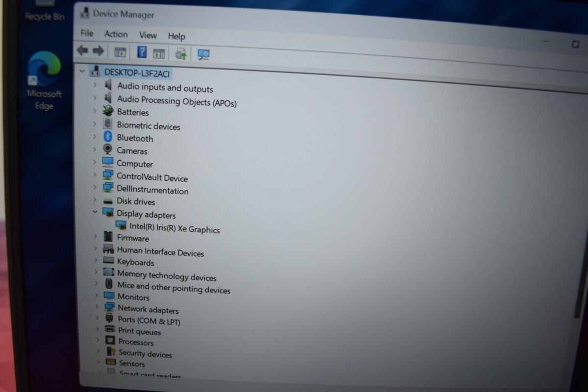Click the Microsoft Edge desktop shortcut

44,81
